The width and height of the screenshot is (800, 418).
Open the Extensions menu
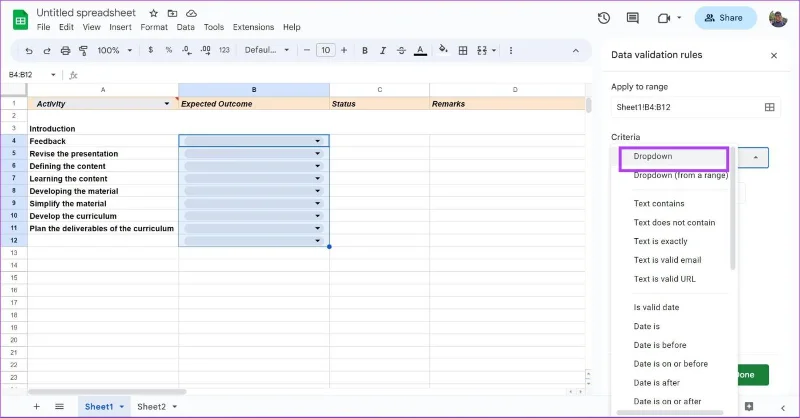[x=254, y=27]
